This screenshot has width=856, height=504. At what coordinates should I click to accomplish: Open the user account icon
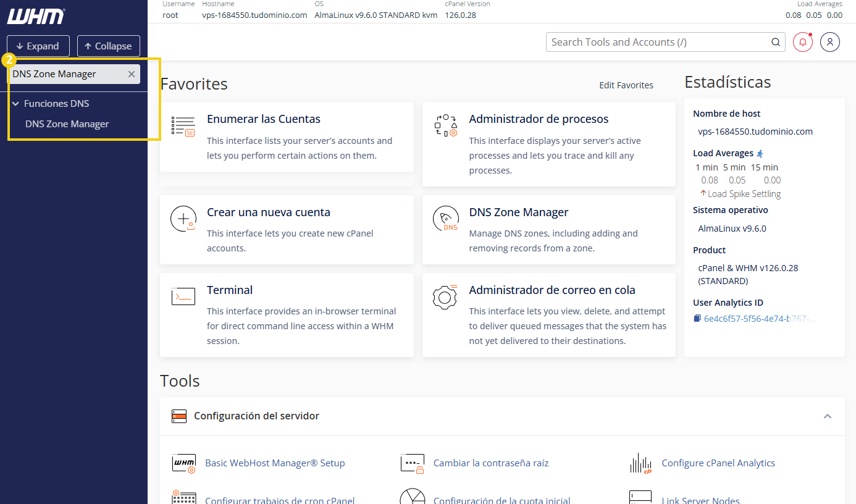coord(830,42)
